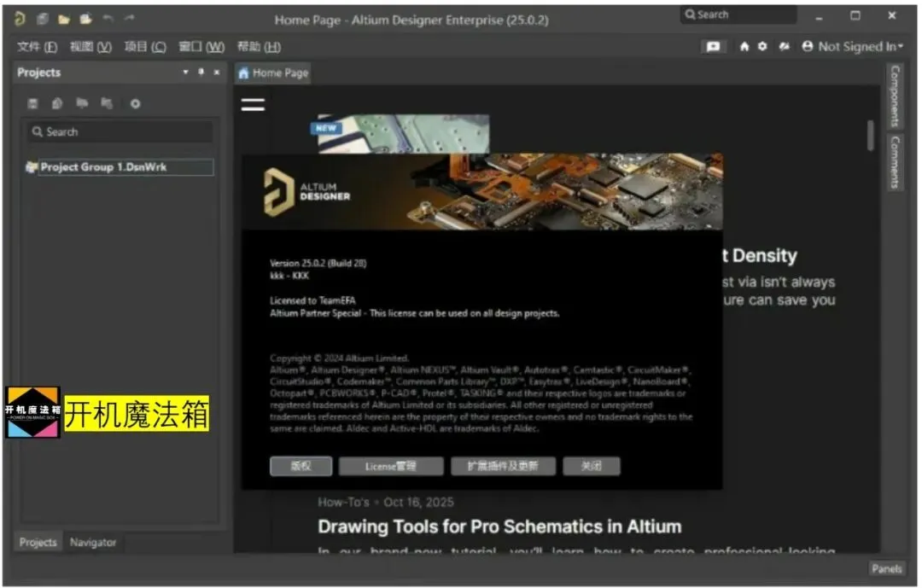The width and height of the screenshot is (922, 588).
Task: Open the 文件 (F) menu
Action: (x=37, y=46)
